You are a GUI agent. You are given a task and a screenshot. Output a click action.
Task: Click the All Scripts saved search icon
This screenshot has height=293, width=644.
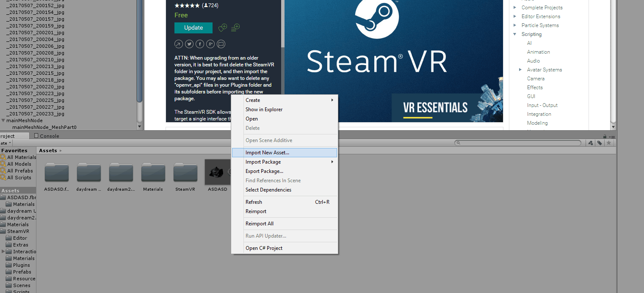[3, 178]
